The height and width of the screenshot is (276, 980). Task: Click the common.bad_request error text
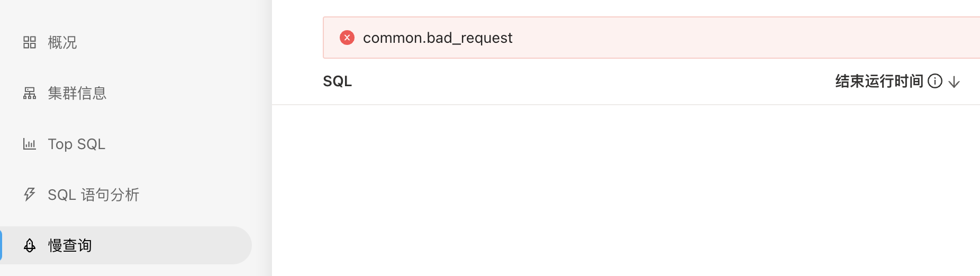[438, 38]
